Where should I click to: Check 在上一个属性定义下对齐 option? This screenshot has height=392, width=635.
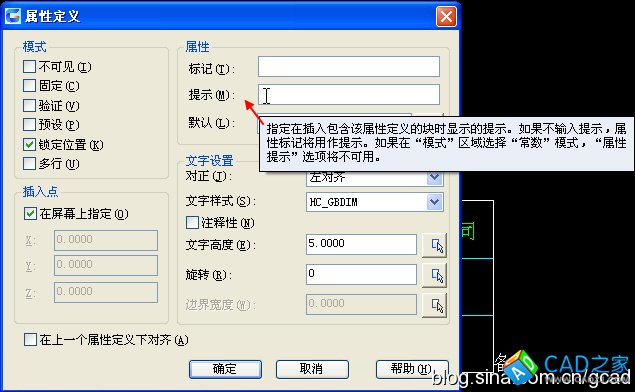click(30, 339)
